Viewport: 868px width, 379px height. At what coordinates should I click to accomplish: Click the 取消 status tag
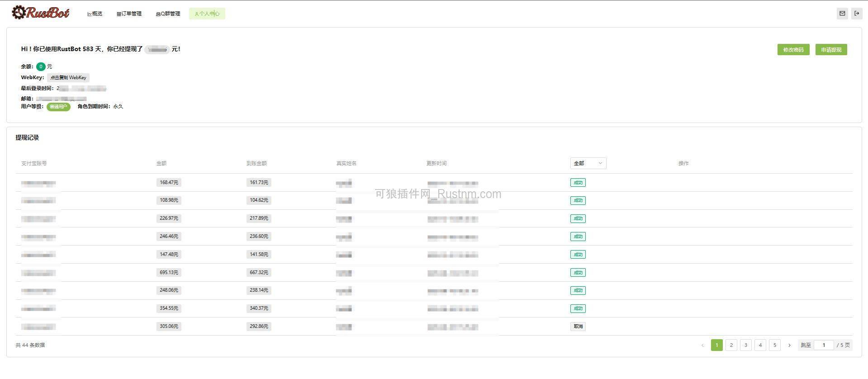[578, 327]
